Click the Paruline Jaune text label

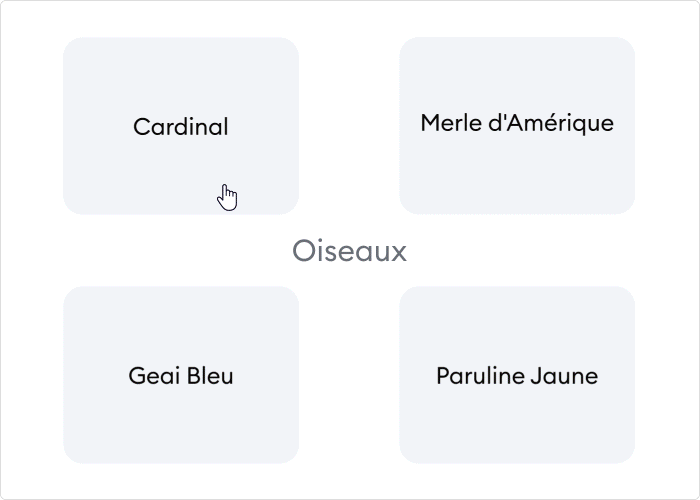(517, 375)
